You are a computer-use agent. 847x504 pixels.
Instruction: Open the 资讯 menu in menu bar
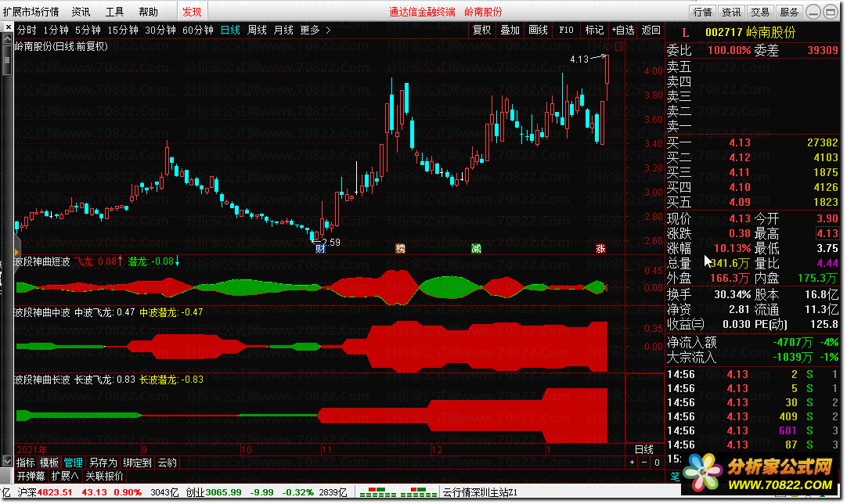pyautogui.click(x=81, y=12)
